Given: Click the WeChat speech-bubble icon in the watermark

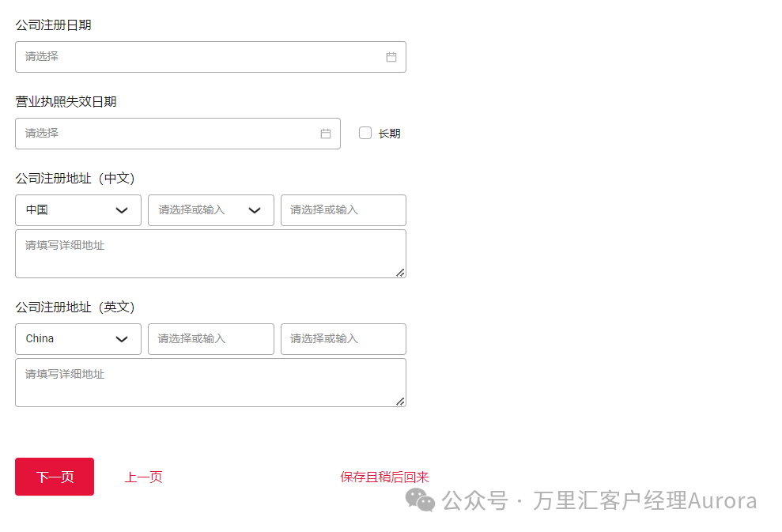Looking at the screenshot, I should coord(420,500).
